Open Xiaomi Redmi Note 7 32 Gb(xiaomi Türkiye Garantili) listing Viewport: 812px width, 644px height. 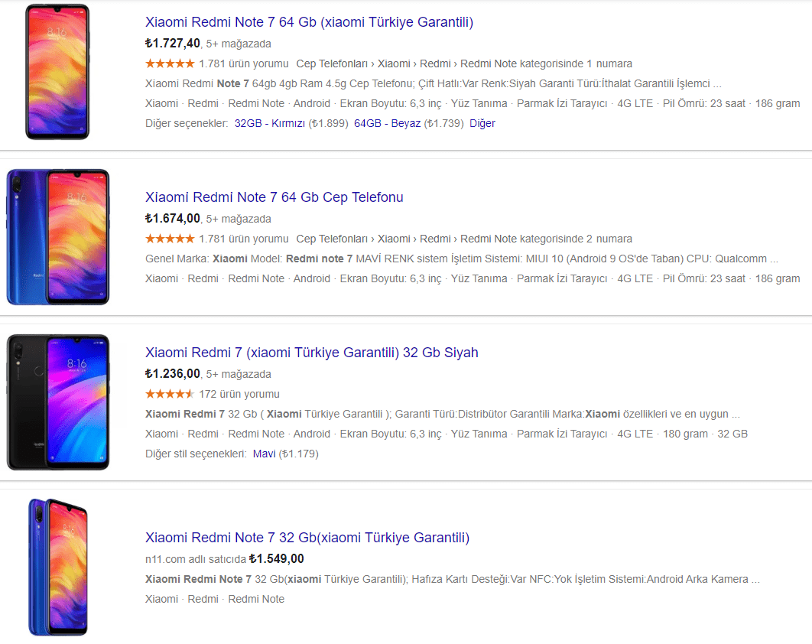tap(307, 538)
